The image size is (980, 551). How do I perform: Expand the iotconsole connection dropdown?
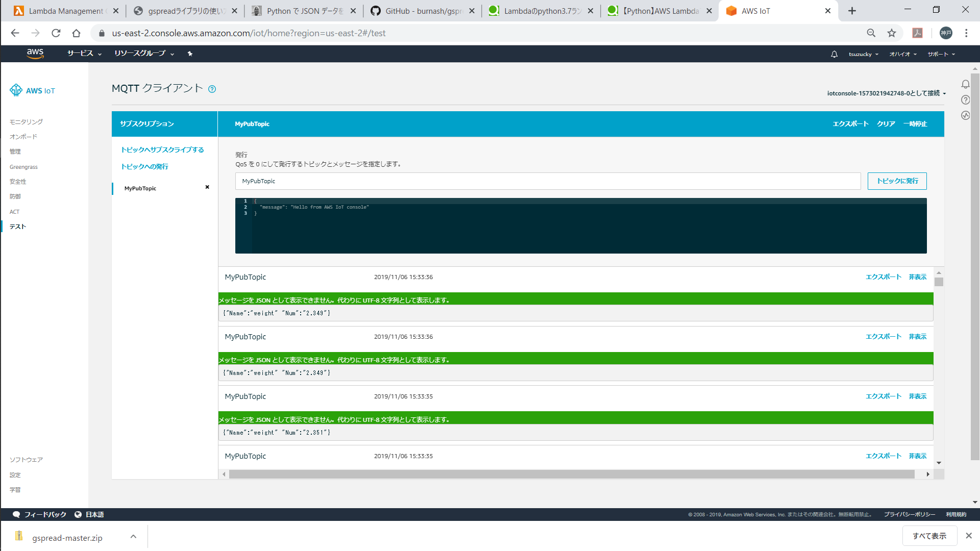[x=886, y=93]
